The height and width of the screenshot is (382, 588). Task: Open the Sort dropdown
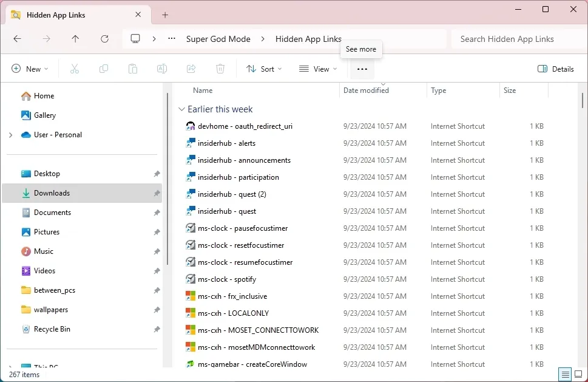pyautogui.click(x=263, y=69)
